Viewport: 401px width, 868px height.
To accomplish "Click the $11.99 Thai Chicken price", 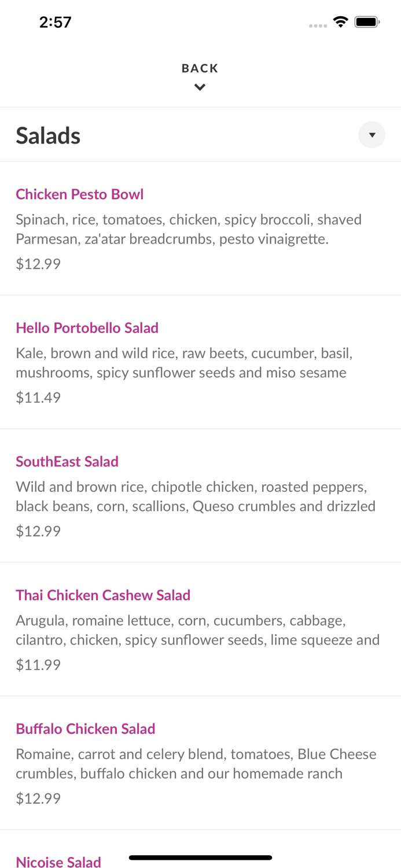I will click(38, 664).
